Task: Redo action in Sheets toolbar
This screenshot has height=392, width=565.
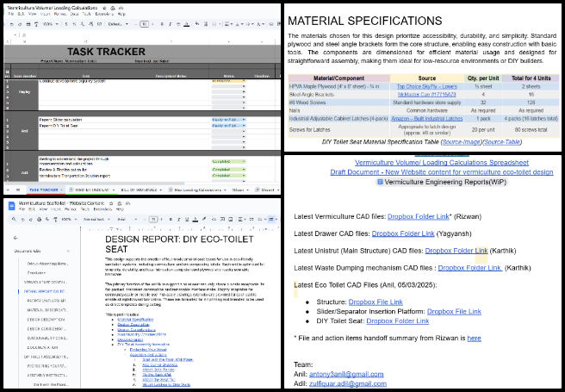Action: [x=20, y=24]
